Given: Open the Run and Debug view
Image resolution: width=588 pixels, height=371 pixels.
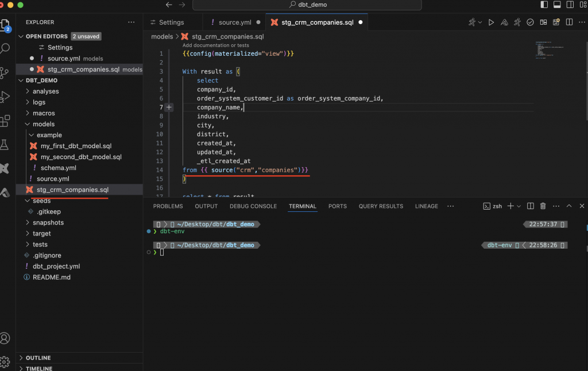Looking at the screenshot, I should (5, 97).
